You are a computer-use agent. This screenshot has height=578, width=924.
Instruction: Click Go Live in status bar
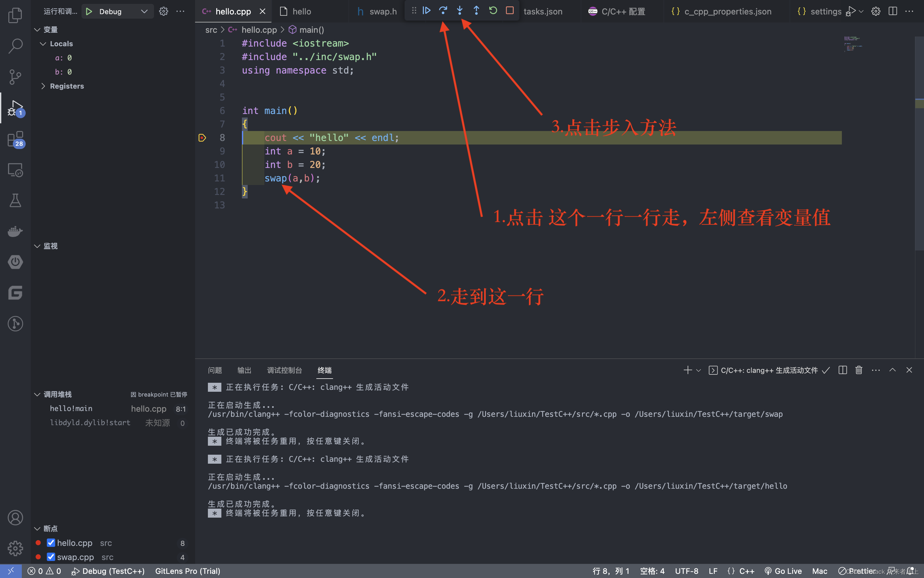pyautogui.click(x=783, y=571)
